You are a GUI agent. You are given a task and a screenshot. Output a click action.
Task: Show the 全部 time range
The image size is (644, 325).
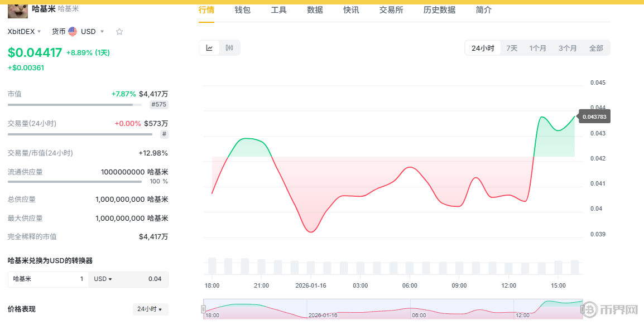click(x=596, y=48)
